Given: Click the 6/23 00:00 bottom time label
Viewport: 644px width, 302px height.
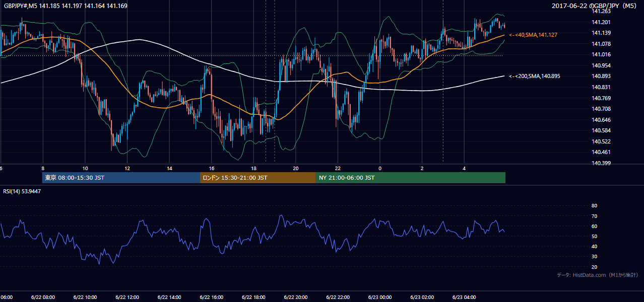Looking at the screenshot, I should [x=379, y=297].
